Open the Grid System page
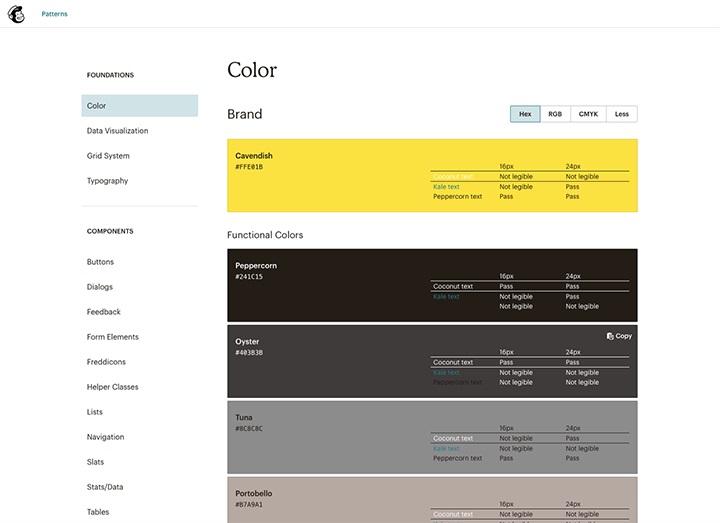The height and width of the screenshot is (523, 720). tap(108, 156)
